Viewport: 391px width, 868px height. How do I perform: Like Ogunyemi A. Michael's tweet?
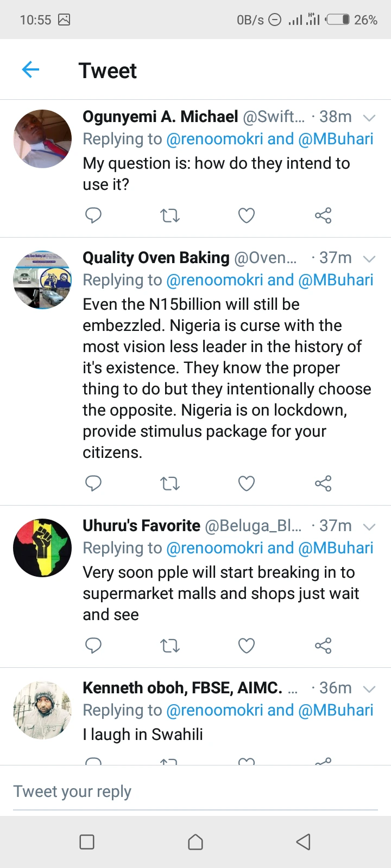[247, 216]
